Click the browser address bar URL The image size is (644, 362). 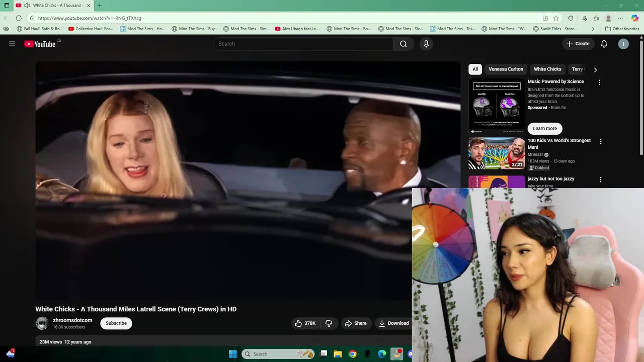tap(90, 18)
